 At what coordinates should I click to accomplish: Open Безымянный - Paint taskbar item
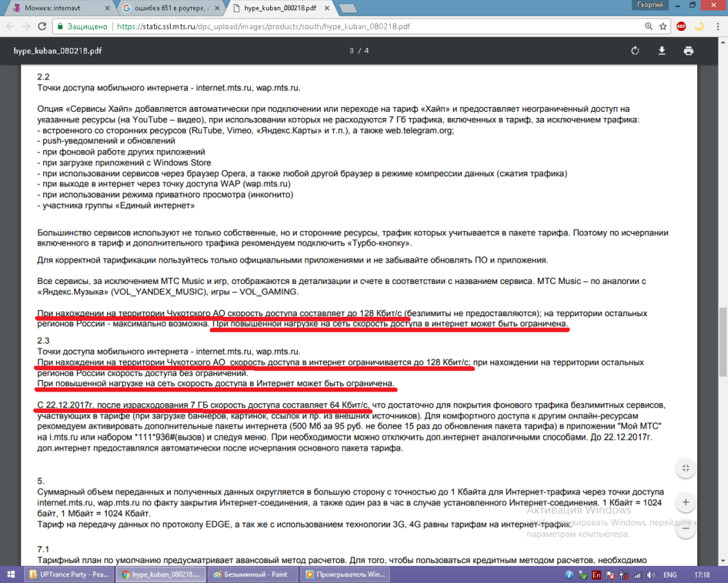click(252, 575)
